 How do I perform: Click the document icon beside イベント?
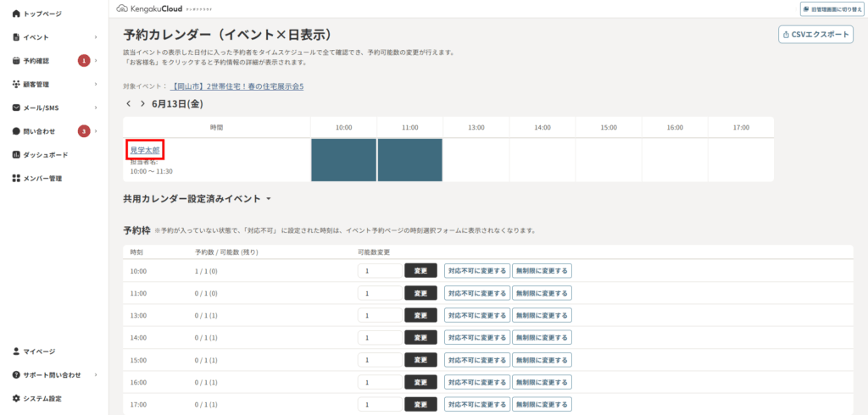(16, 37)
